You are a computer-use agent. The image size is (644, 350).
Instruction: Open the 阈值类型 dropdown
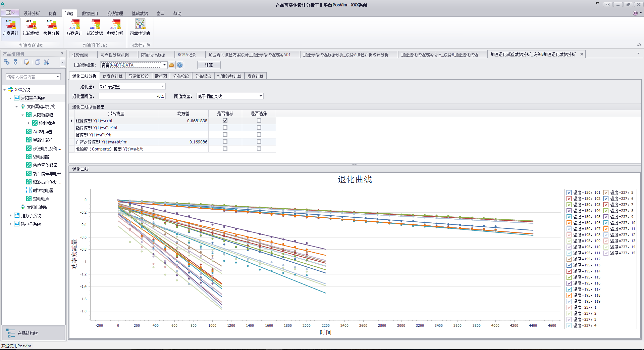tap(261, 96)
